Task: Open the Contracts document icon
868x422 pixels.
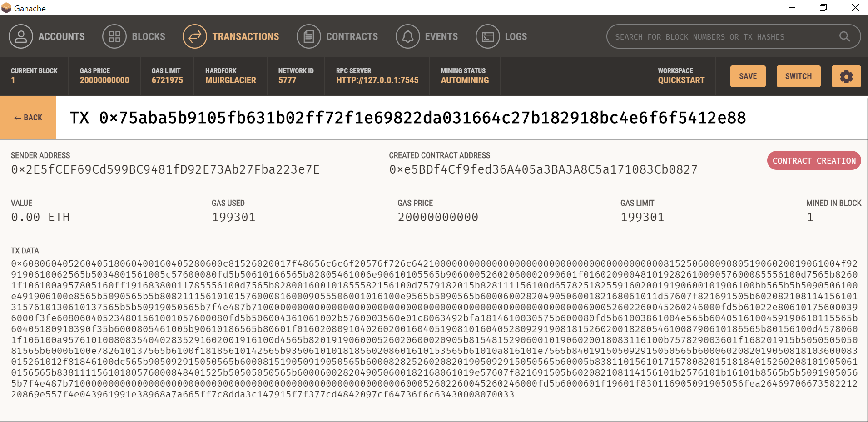Action: coord(309,36)
